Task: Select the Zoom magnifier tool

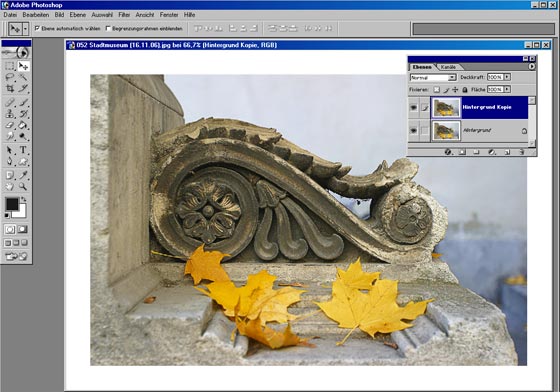Action: (23, 186)
